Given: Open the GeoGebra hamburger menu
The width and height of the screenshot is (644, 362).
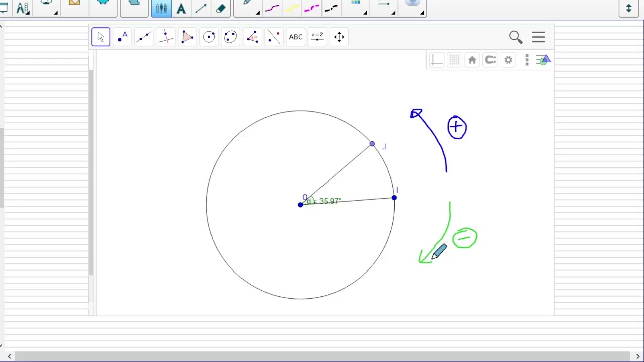Looking at the screenshot, I should pos(538,37).
